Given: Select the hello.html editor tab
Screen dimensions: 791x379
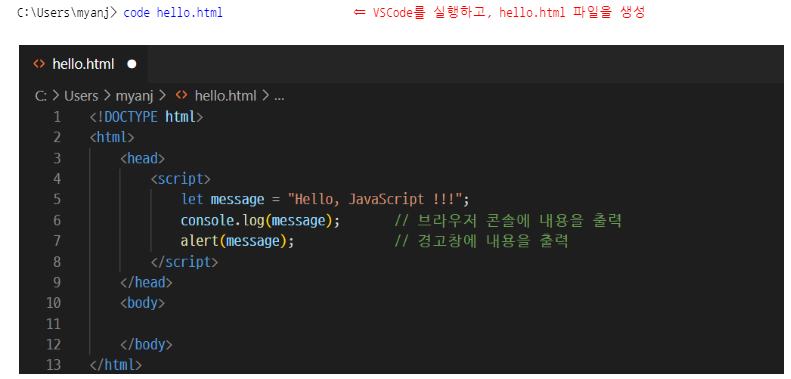Looking at the screenshot, I should click(84, 64).
